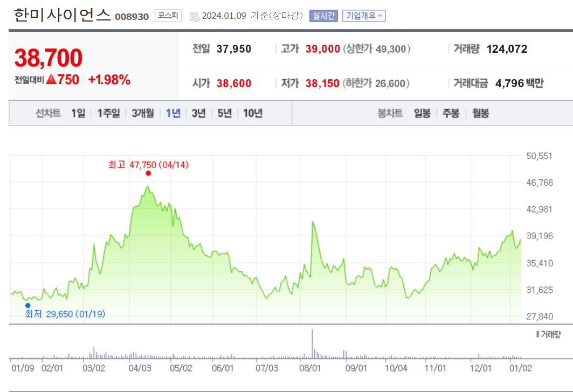Click the lower limit price 26,600

(390, 83)
